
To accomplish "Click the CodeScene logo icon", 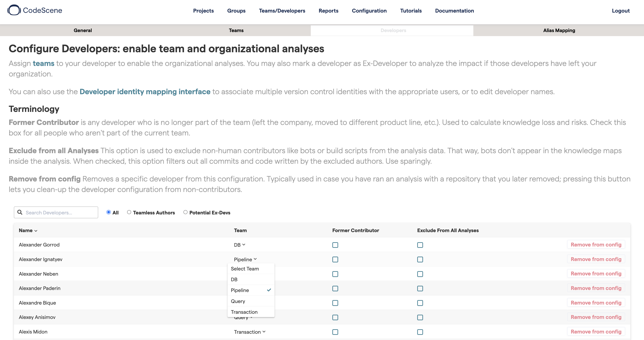I will click(14, 10).
